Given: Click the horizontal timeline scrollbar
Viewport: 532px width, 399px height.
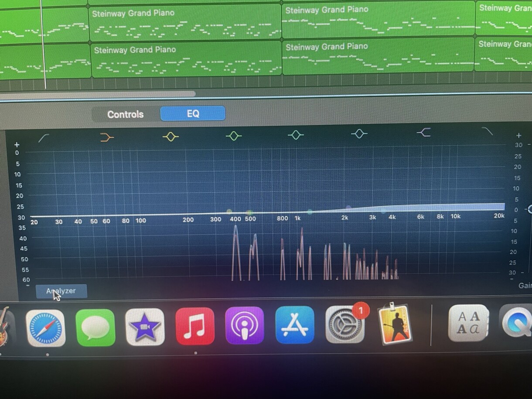Looking at the screenshot, I should pos(98,94).
